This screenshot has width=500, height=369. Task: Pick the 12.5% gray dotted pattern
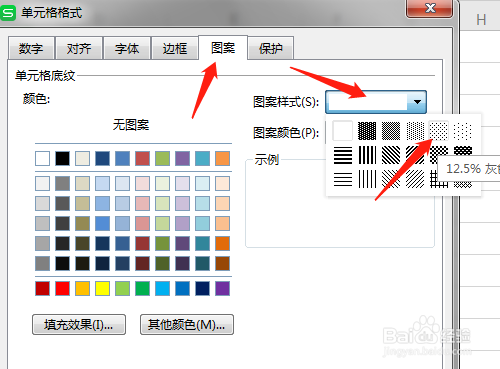click(439, 131)
